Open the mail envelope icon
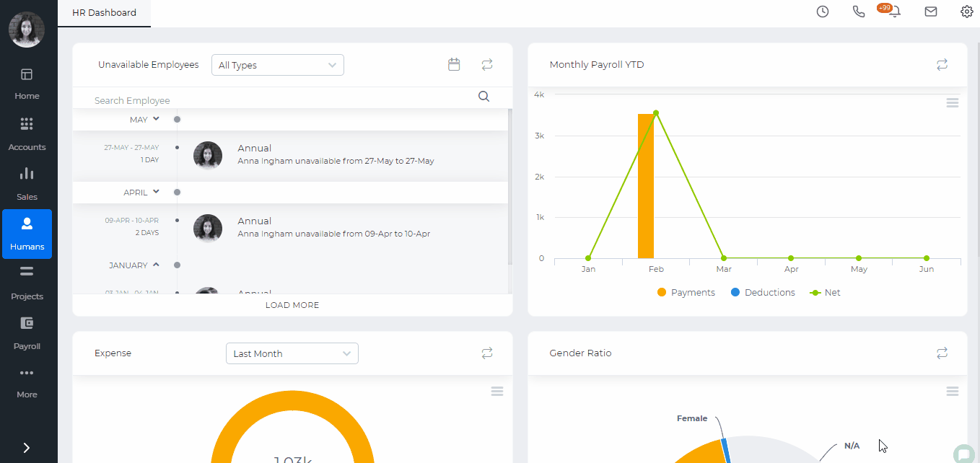Viewport: 980px width, 463px height. (931, 12)
